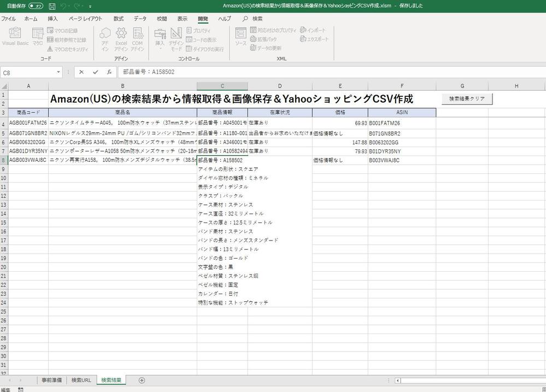Screen dimensions: 546x392
Task: Switch to the Review (校閲) tab
Action: coord(162,19)
